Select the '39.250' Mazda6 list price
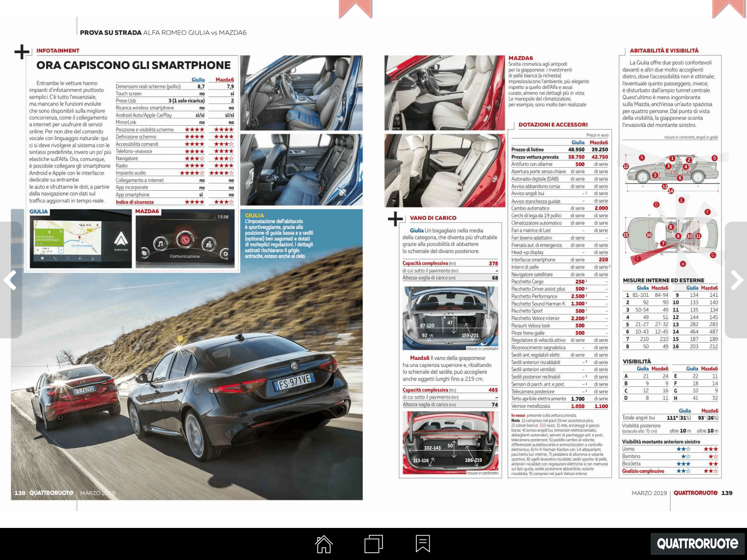 coord(600,149)
